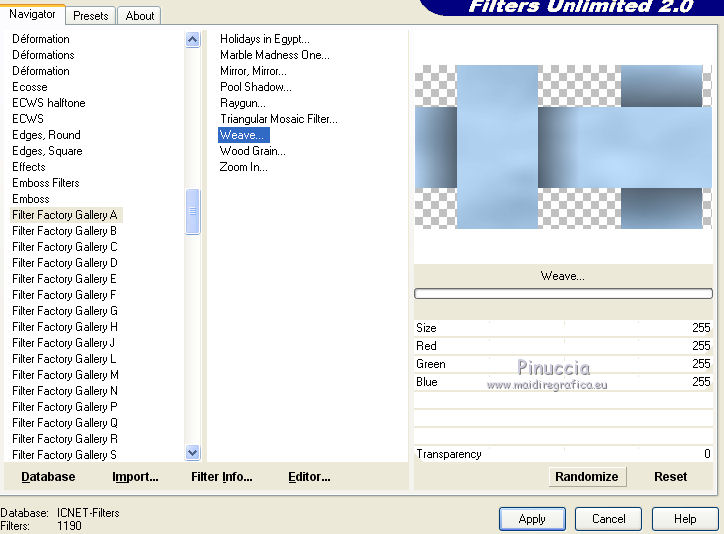Adjust the Blue slider
The image size is (724, 534).
(x=563, y=382)
